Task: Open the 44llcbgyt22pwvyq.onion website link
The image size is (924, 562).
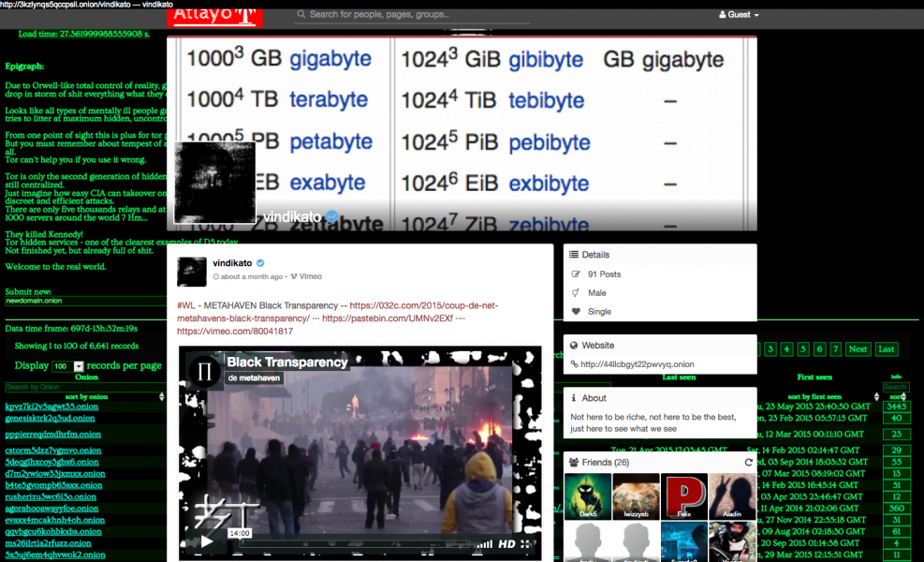Action: point(638,364)
